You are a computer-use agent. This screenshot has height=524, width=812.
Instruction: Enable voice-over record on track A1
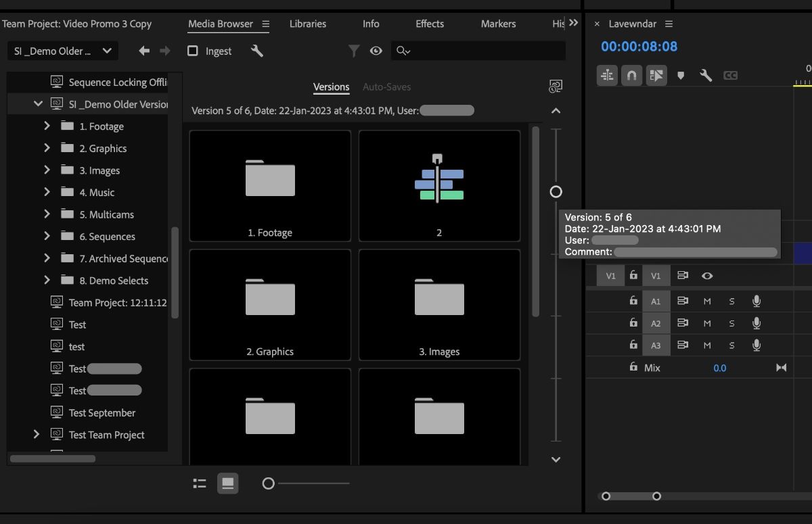pos(757,301)
